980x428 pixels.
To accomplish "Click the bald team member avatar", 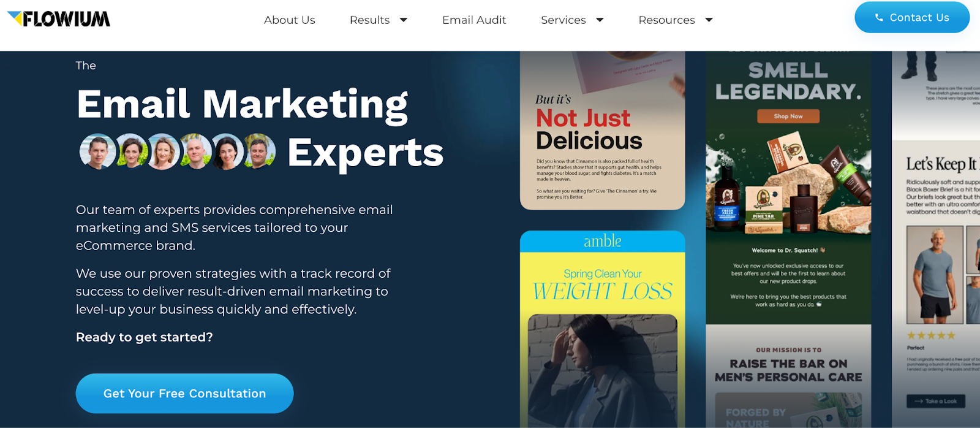I will [x=195, y=151].
